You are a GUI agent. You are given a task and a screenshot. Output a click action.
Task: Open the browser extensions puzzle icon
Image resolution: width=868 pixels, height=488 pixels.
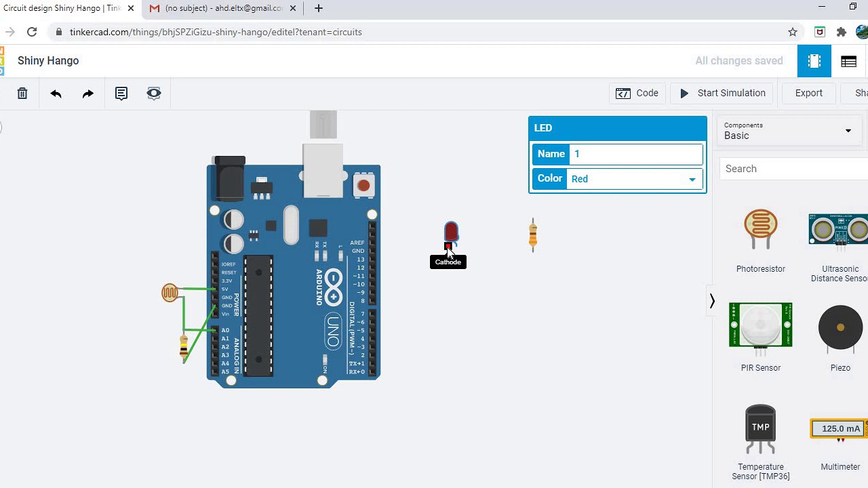(x=842, y=32)
